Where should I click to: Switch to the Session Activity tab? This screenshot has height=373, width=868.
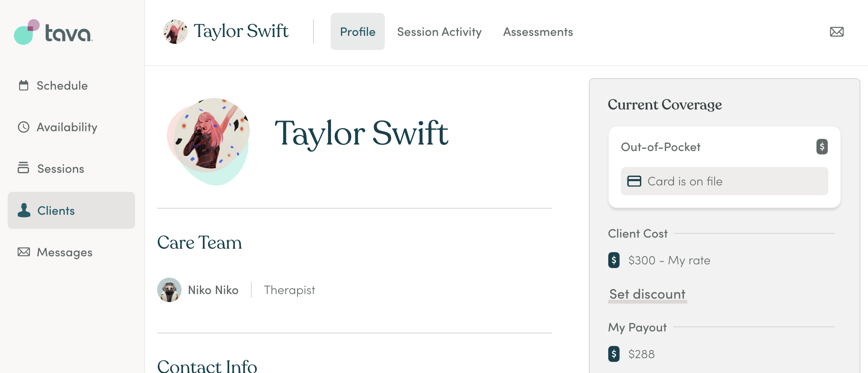[439, 32]
